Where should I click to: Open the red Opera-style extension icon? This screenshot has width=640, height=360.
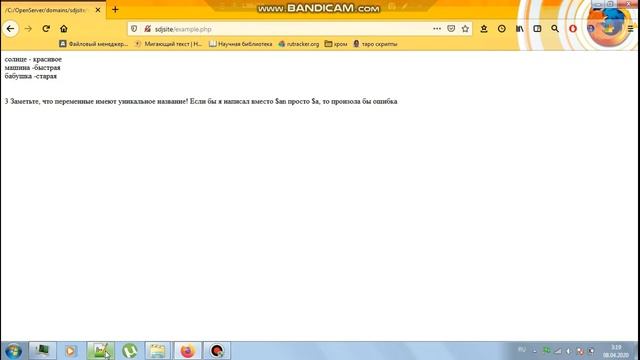pos(573,29)
